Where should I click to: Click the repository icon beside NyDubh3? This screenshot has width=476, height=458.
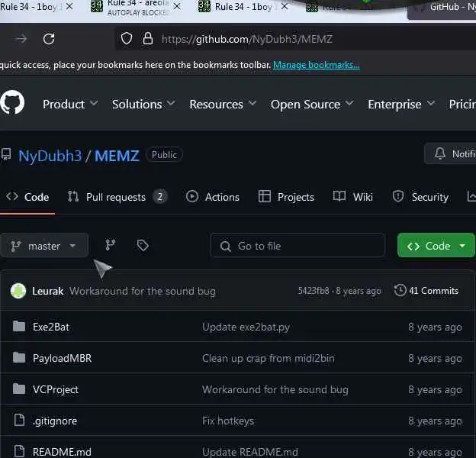pyautogui.click(x=6, y=154)
